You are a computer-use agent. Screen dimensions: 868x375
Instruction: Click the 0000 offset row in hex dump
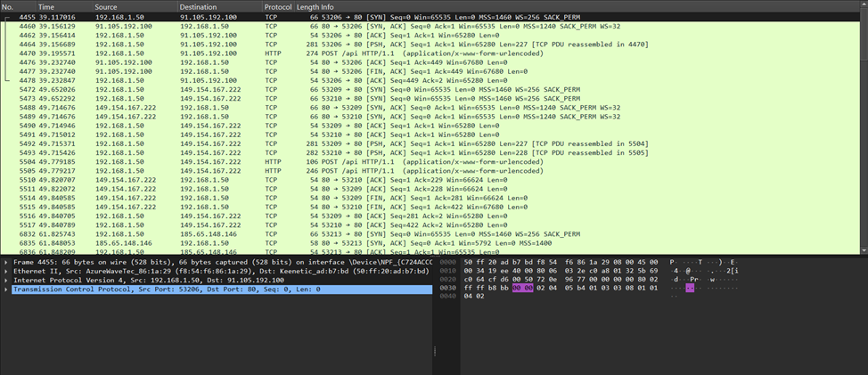(x=445, y=263)
